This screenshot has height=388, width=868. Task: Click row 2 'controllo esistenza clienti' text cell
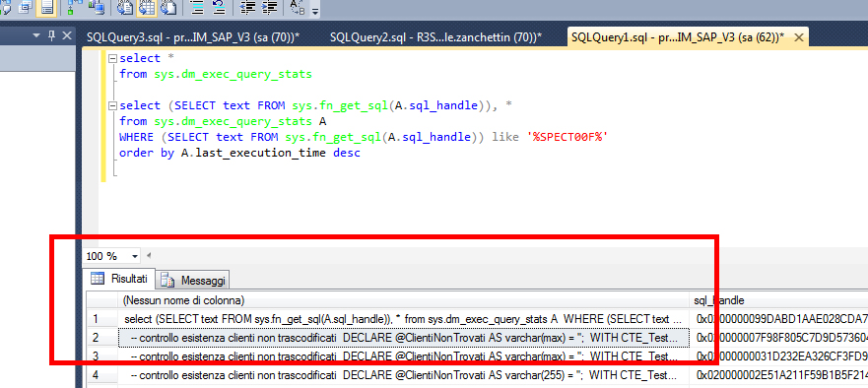point(404,338)
